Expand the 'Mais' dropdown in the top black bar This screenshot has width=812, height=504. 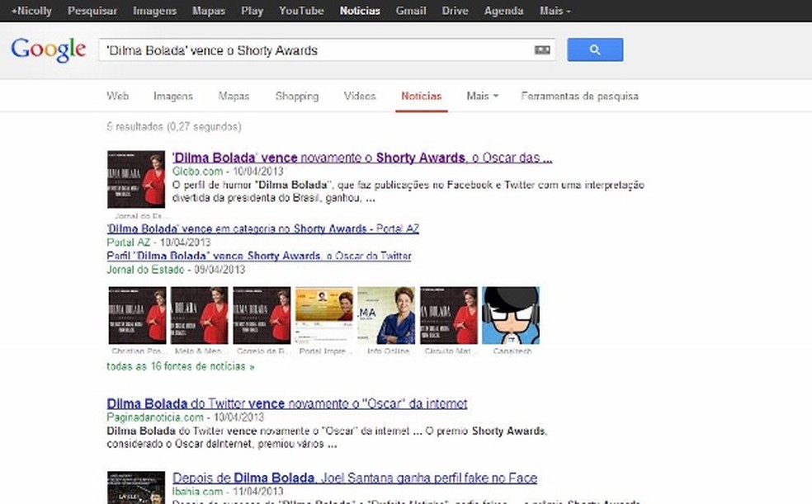(x=554, y=11)
